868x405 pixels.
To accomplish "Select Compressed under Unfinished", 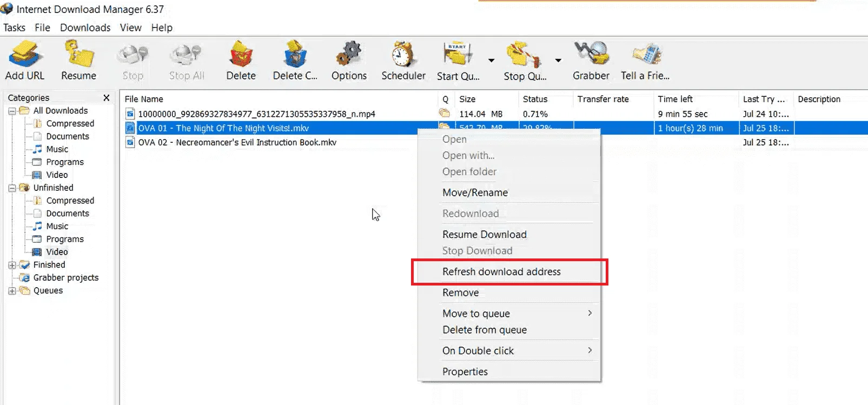I will (70, 201).
